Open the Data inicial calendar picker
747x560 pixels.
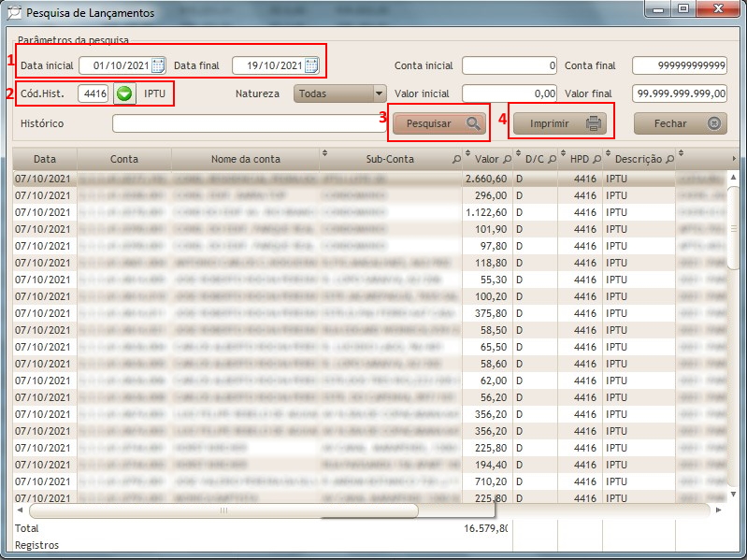[158, 65]
